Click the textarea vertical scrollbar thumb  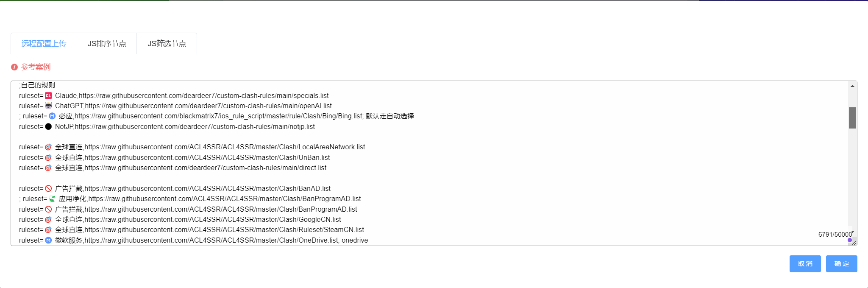coord(852,117)
